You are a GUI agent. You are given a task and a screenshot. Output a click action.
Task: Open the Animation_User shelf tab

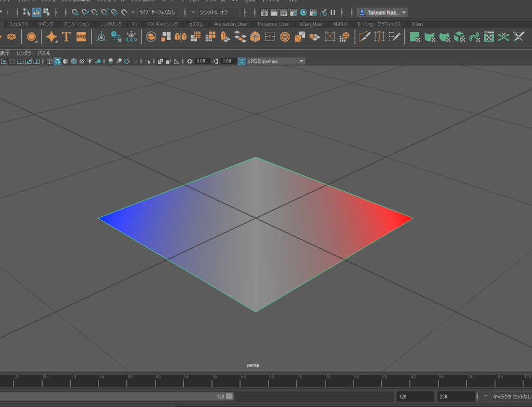click(x=230, y=24)
